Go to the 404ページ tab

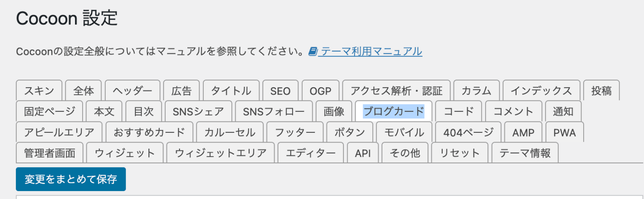tap(468, 132)
